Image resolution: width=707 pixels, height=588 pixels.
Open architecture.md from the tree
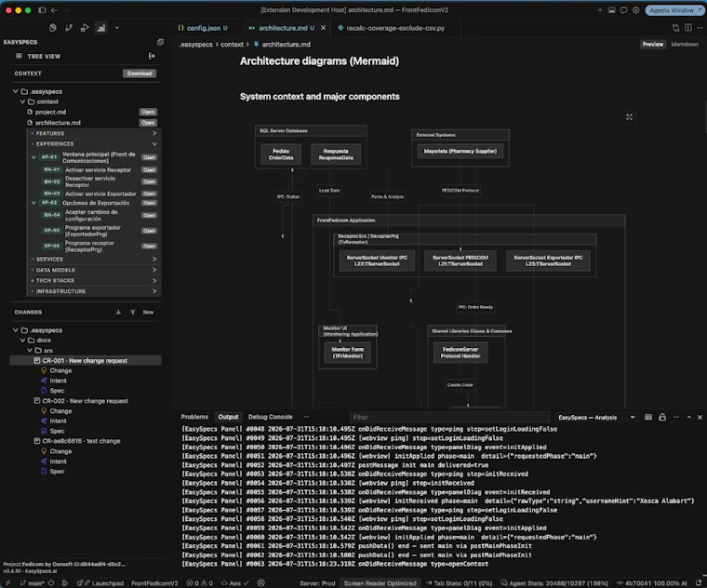tap(148, 123)
